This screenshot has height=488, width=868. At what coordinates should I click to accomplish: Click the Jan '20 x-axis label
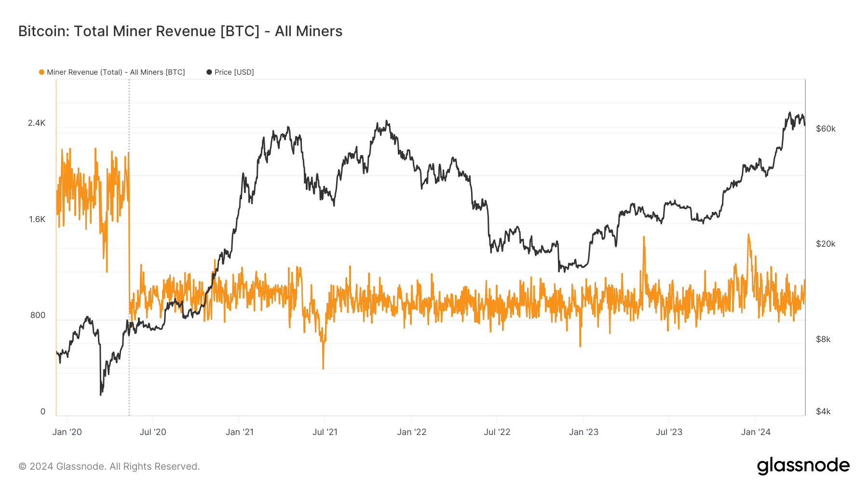tap(67, 432)
